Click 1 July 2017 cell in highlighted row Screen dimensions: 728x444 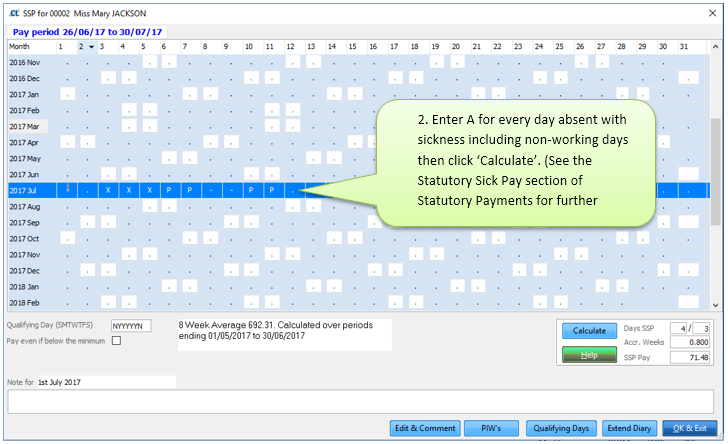tap(67, 190)
